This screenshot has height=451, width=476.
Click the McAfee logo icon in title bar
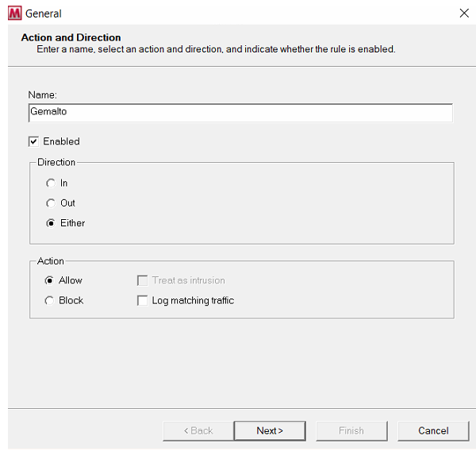13,13
